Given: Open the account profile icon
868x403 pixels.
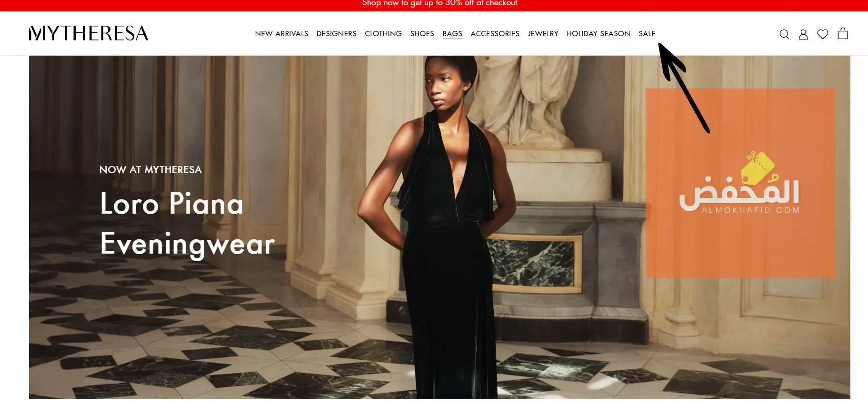Looking at the screenshot, I should point(803,34).
